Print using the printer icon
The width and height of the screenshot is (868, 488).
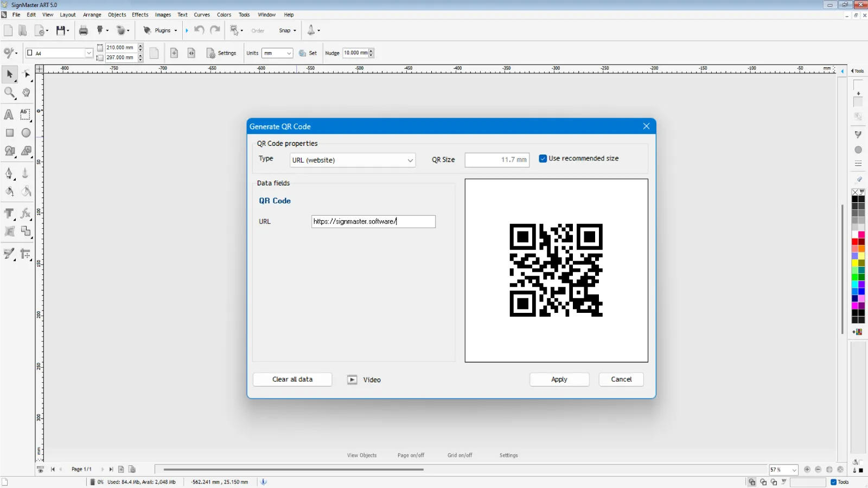point(84,30)
